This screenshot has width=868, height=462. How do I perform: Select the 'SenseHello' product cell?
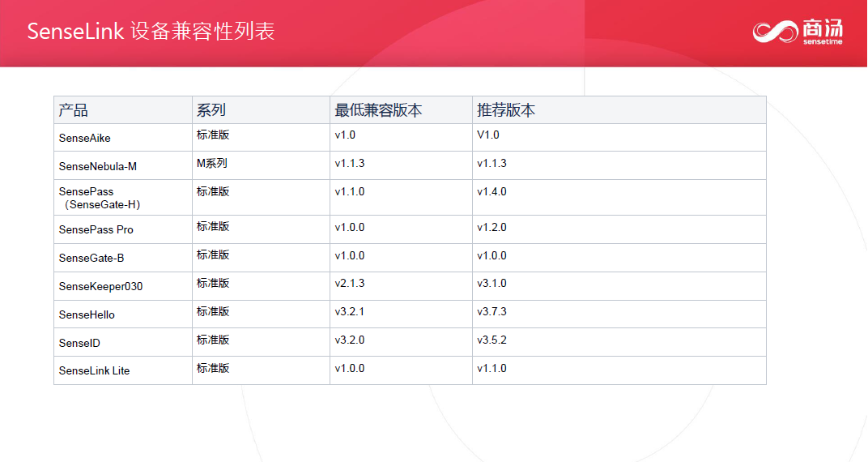[x=123, y=314]
